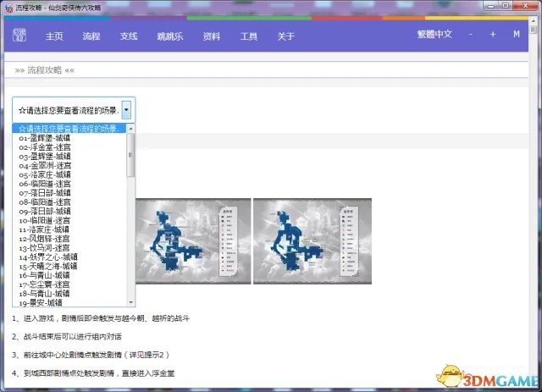The width and height of the screenshot is (542, 392).
Task: Minimize the 流程攻略 window
Action: pos(489,6)
